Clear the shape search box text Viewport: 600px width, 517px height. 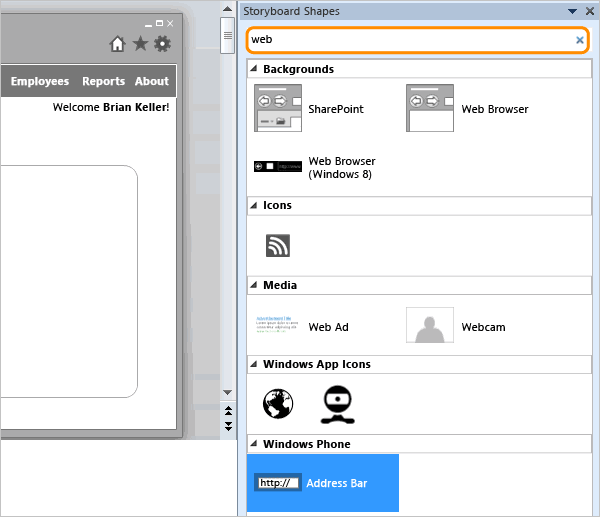pos(580,40)
